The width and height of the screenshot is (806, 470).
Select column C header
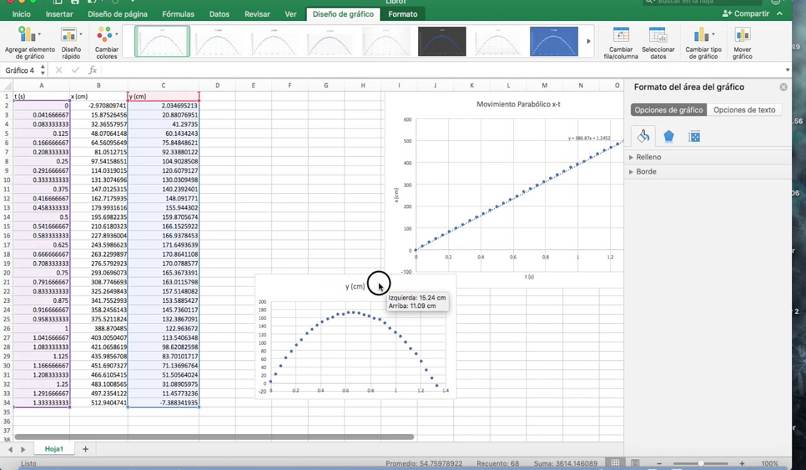163,86
